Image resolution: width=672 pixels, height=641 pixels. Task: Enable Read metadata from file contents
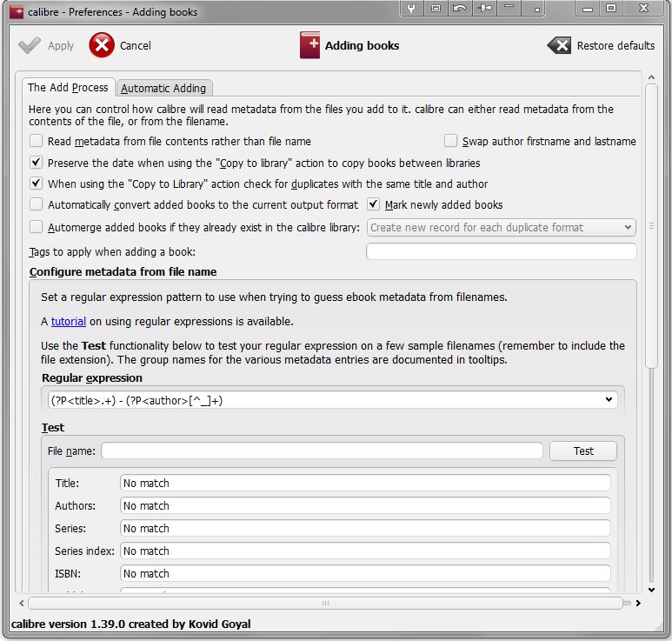click(x=36, y=141)
